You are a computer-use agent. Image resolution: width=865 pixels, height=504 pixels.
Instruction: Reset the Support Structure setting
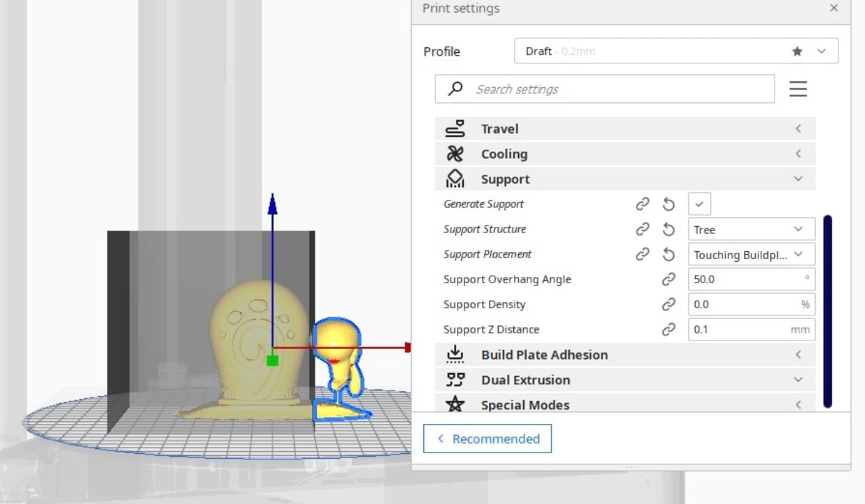pyautogui.click(x=669, y=229)
